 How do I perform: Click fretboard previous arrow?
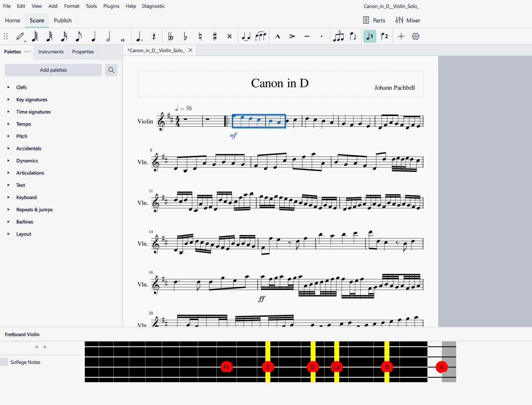(37, 347)
